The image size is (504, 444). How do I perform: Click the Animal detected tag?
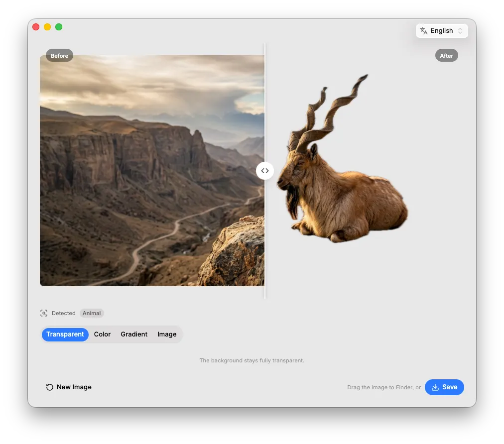click(x=92, y=313)
